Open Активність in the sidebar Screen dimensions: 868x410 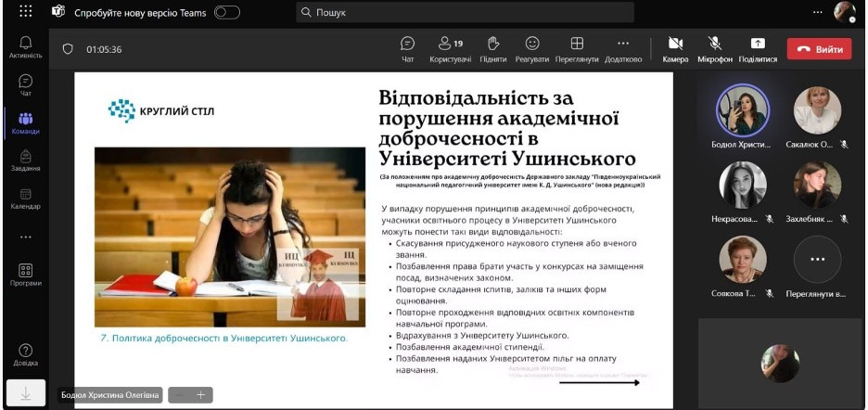(x=25, y=47)
